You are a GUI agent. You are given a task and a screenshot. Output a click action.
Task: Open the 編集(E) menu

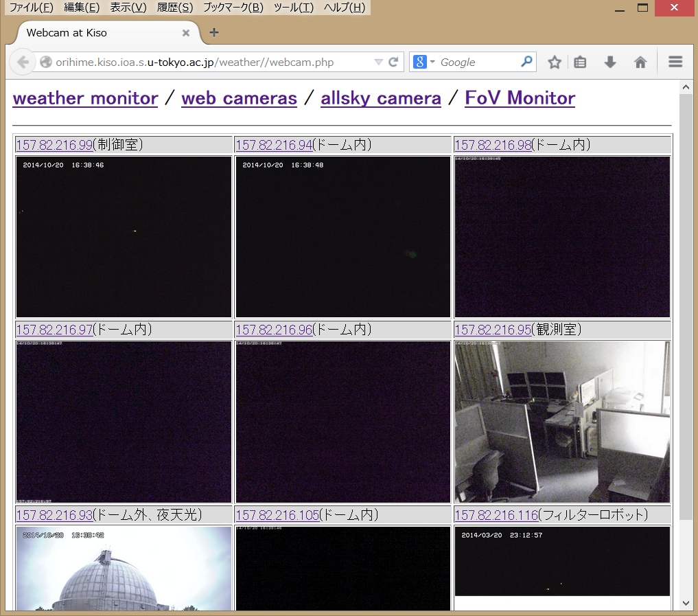82,8
